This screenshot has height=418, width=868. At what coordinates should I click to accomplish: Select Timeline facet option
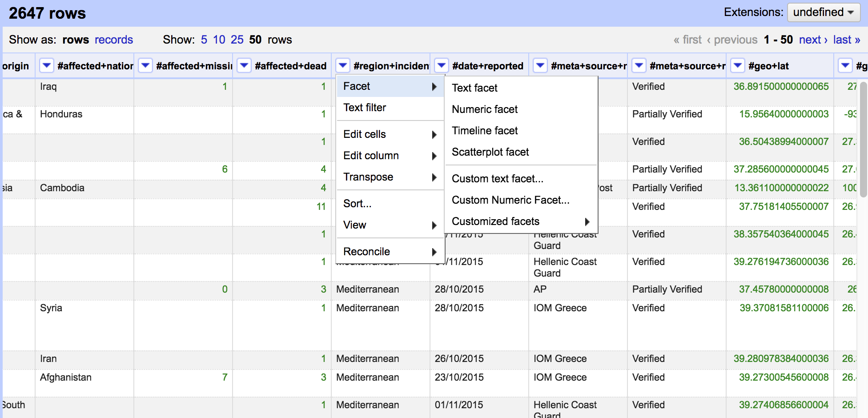pos(521,131)
